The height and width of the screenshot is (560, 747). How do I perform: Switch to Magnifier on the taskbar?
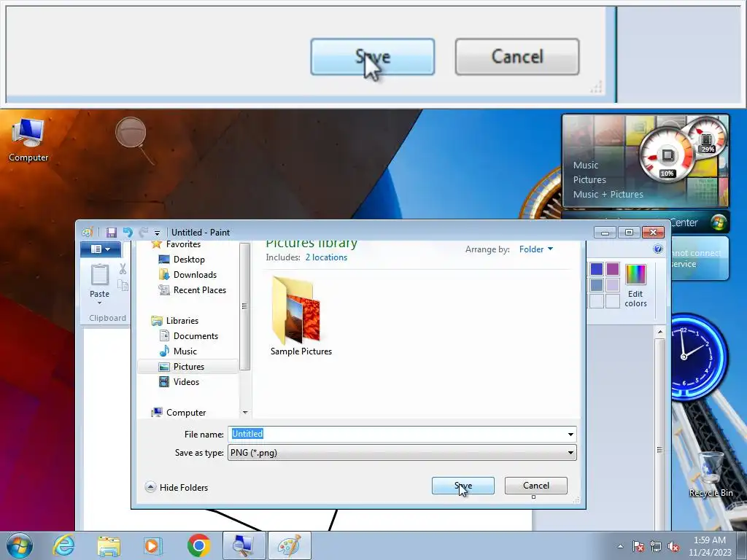(244, 545)
